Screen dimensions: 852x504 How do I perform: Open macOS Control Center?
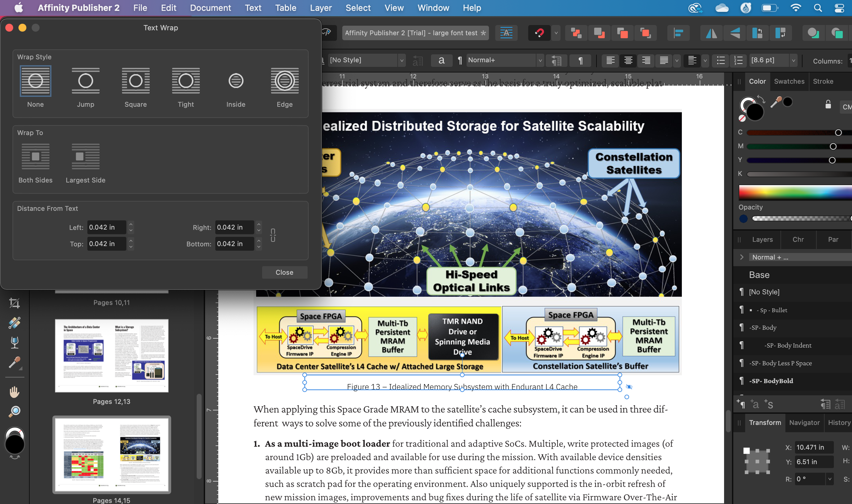pos(839,8)
